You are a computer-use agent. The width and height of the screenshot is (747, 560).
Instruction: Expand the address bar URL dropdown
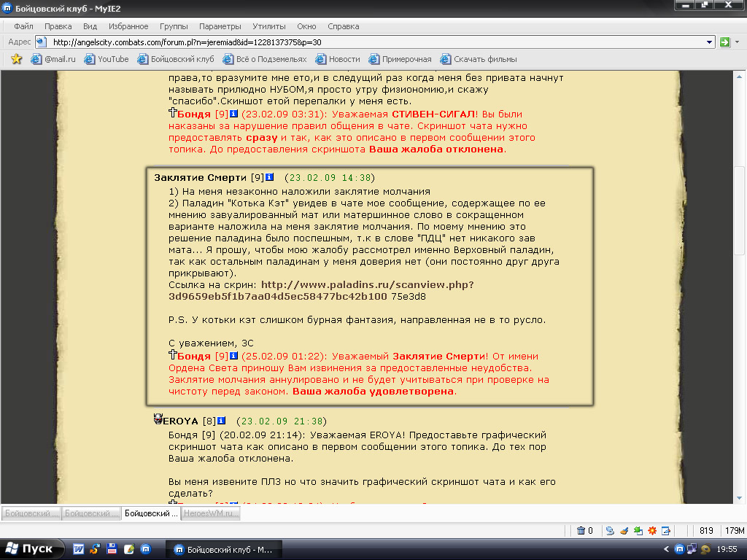pos(710,42)
